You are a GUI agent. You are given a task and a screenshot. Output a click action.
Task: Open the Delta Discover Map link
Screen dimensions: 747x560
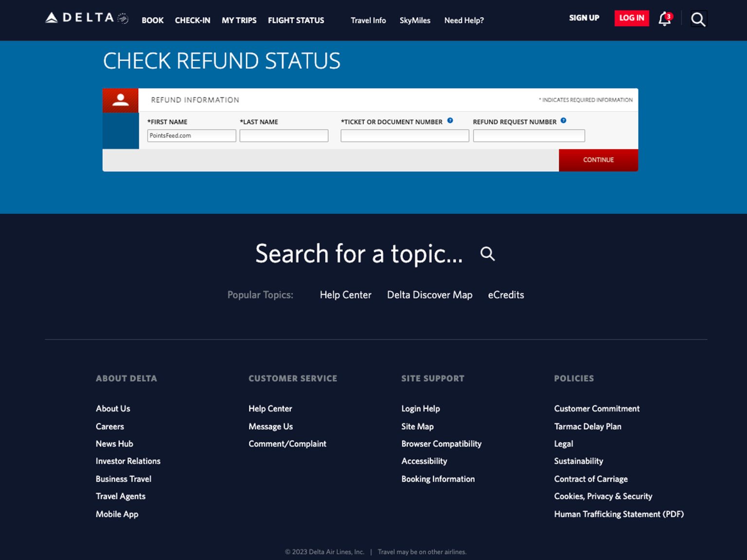[x=429, y=295]
